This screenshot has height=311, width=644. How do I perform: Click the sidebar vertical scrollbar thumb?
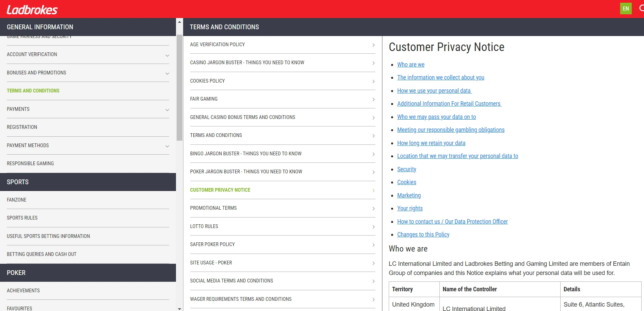tap(179, 87)
